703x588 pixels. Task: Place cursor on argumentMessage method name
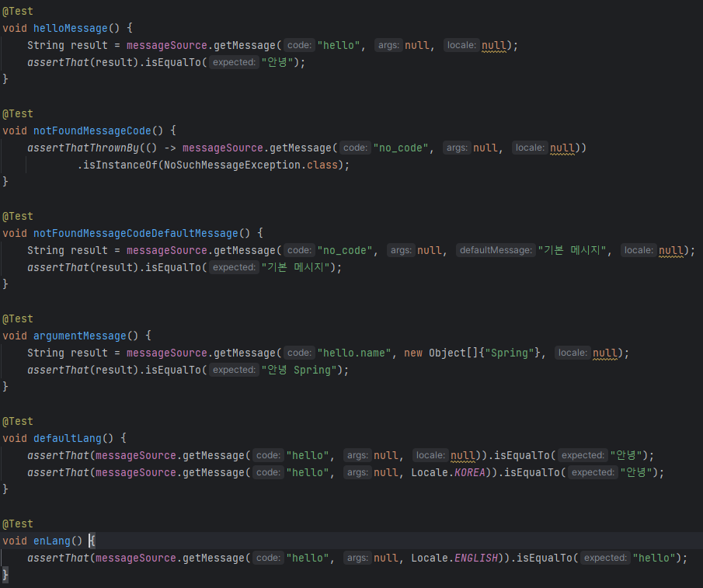click(x=80, y=336)
